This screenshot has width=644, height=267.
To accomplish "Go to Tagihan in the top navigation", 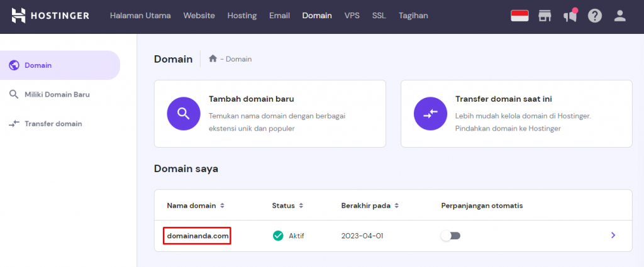I will tap(413, 16).
